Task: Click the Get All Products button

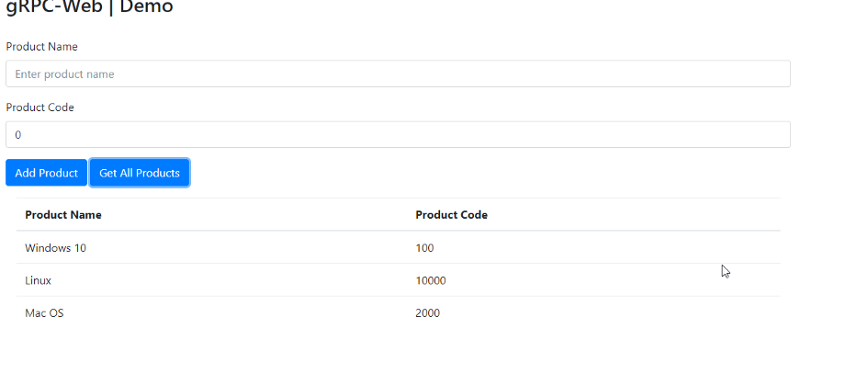Action: [x=140, y=173]
